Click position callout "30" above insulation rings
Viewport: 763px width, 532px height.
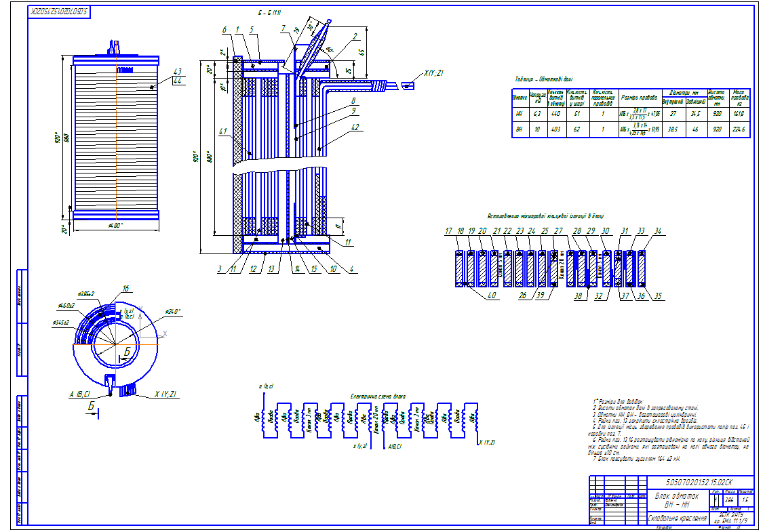606,231
